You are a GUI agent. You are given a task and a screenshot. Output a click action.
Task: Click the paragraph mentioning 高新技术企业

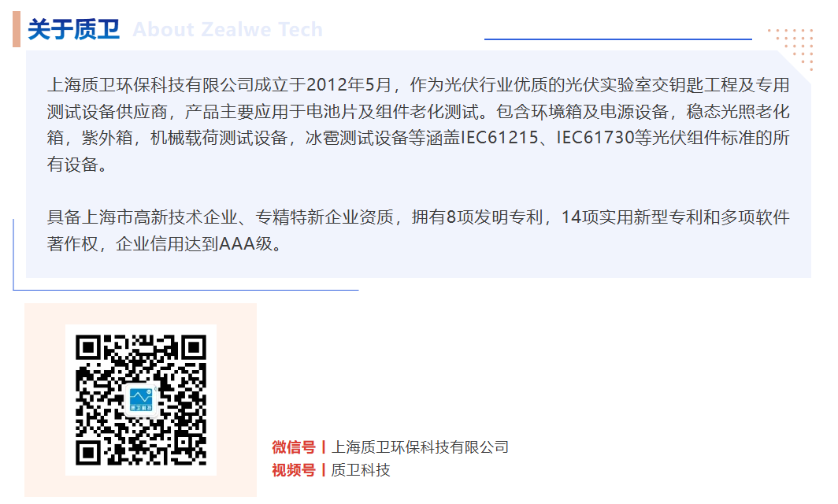418,231
